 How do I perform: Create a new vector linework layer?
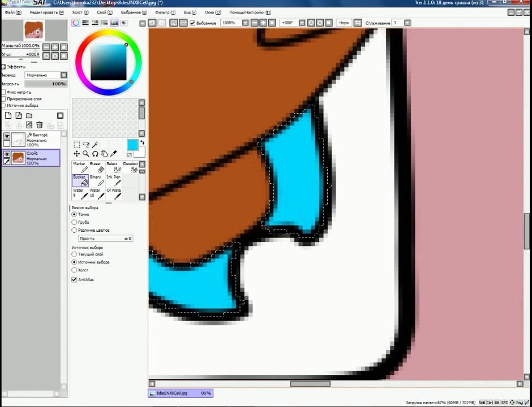tap(19, 115)
